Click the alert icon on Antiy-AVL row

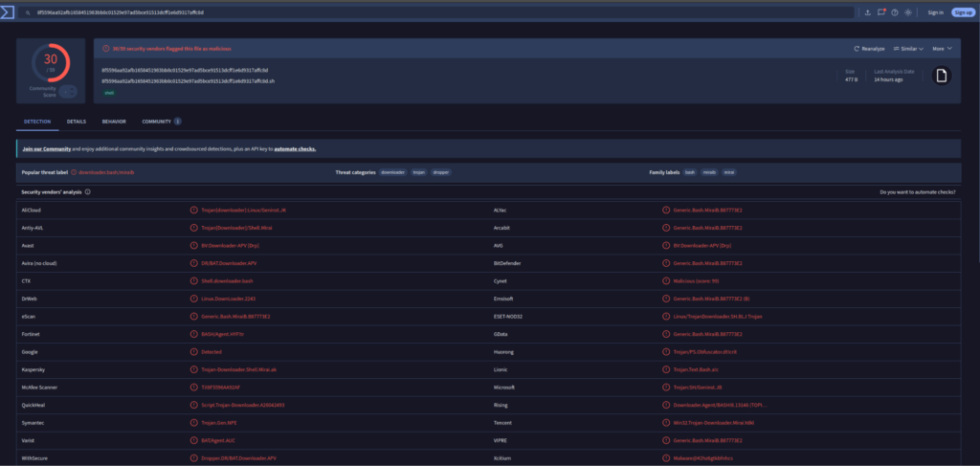pos(193,228)
